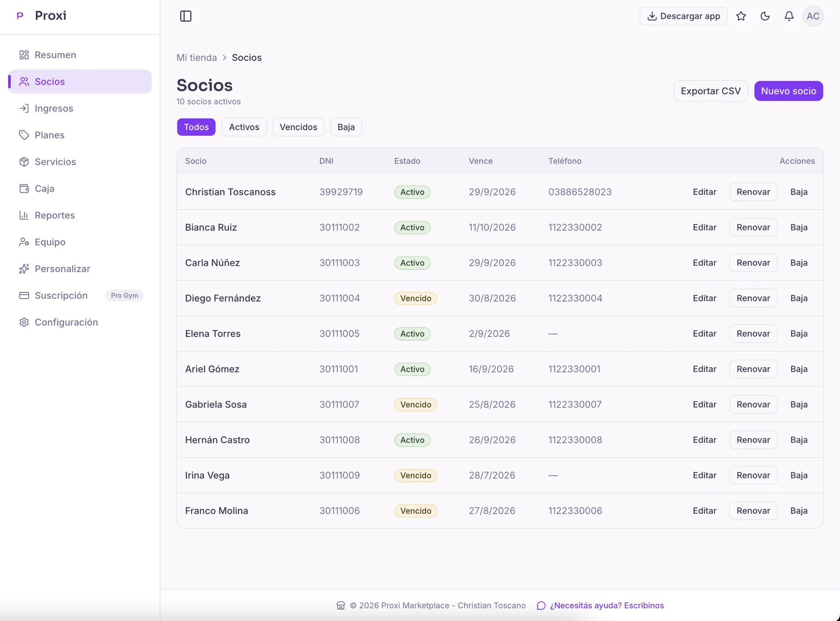Screen dimensions: 840x621
Task: Renew Diego Fernández membership
Action: (753, 298)
